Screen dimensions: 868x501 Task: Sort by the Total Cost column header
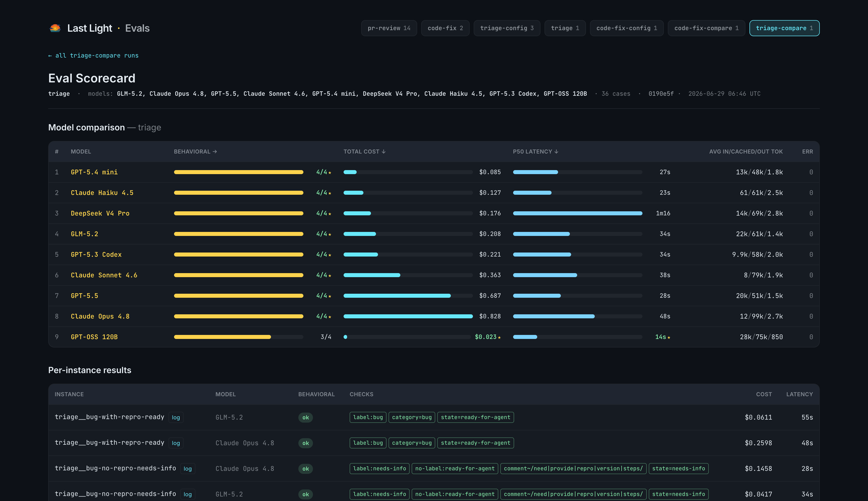364,152
